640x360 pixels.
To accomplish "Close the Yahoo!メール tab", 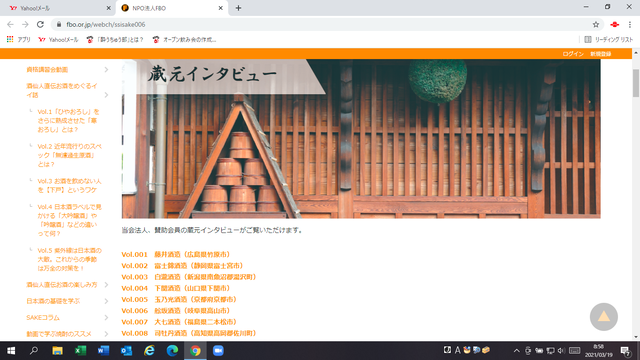I will (108, 8).
